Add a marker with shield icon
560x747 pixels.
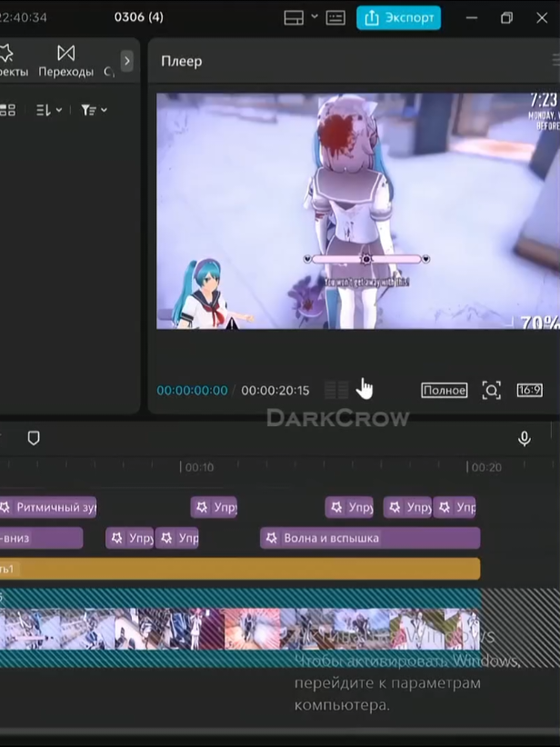(34, 438)
